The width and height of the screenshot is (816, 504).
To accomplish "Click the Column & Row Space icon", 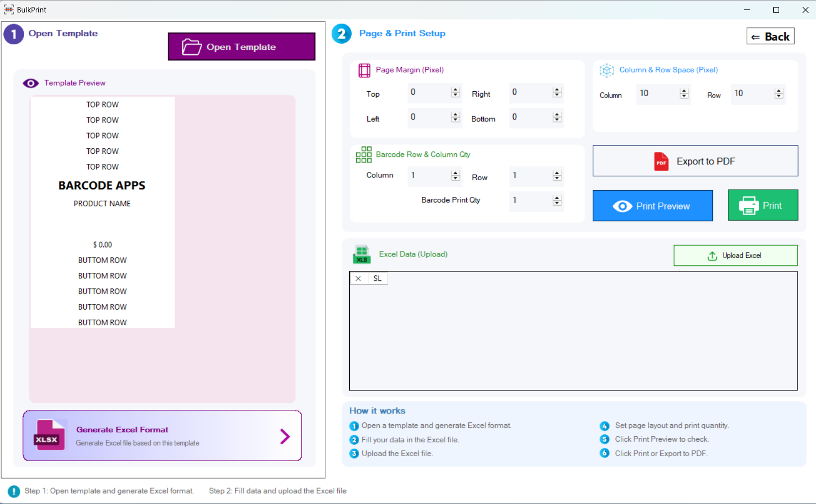I will pos(607,70).
